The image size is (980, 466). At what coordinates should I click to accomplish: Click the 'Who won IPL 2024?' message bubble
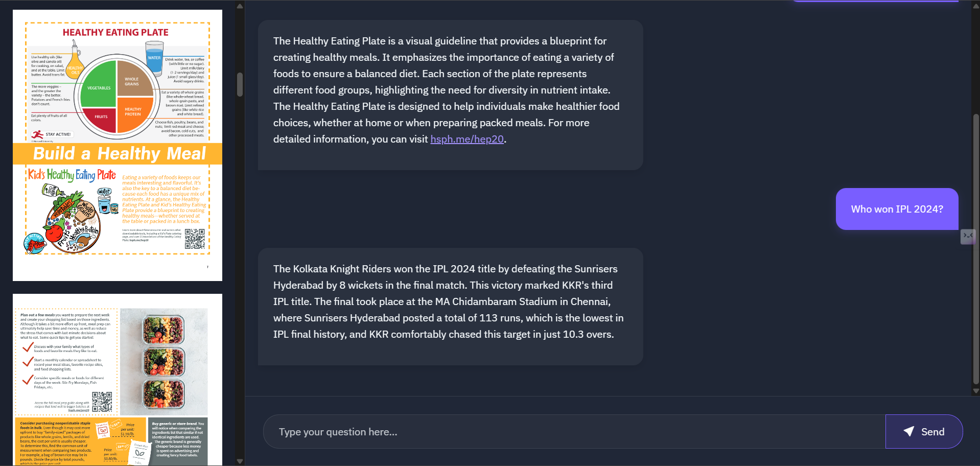(897, 208)
